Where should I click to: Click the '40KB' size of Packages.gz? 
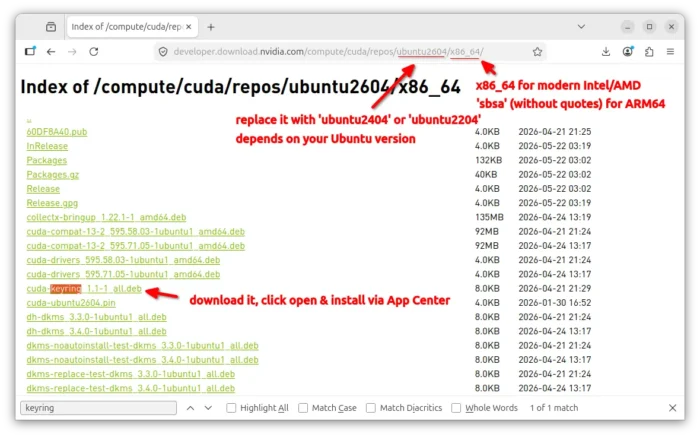tap(486, 175)
